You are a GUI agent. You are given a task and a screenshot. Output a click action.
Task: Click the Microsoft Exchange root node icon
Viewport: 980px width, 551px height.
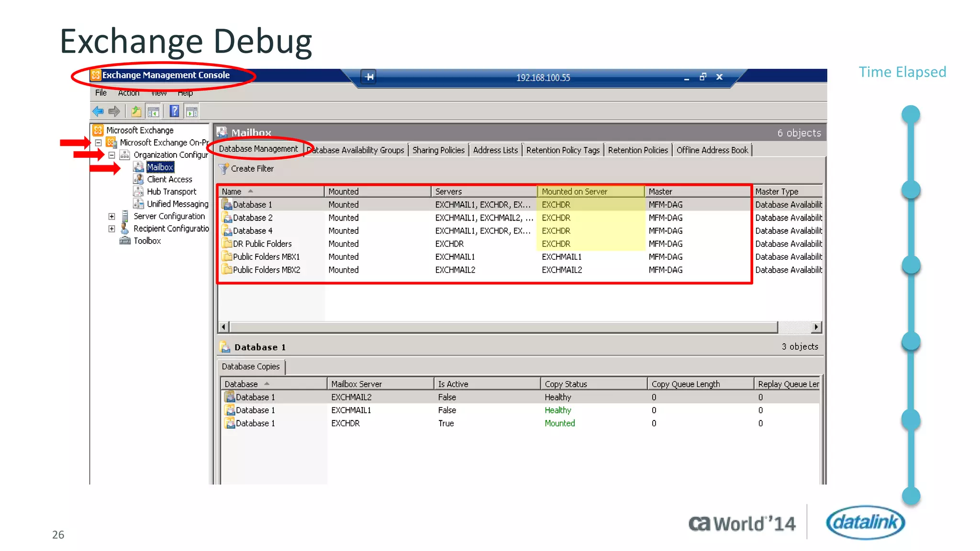click(x=98, y=130)
